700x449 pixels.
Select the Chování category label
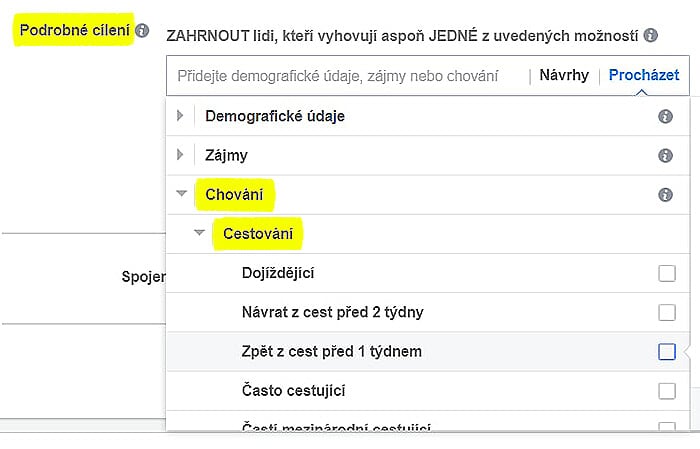coord(234,195)
